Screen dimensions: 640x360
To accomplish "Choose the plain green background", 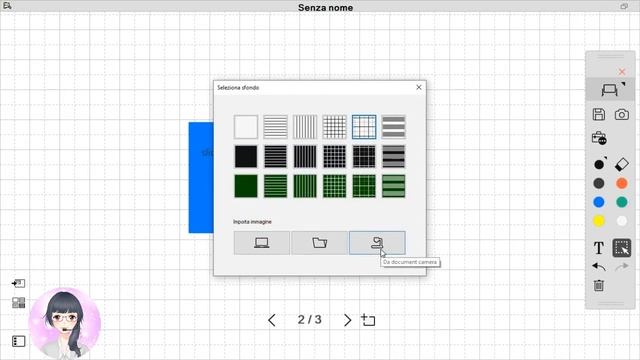I will [x=246, y=186].
